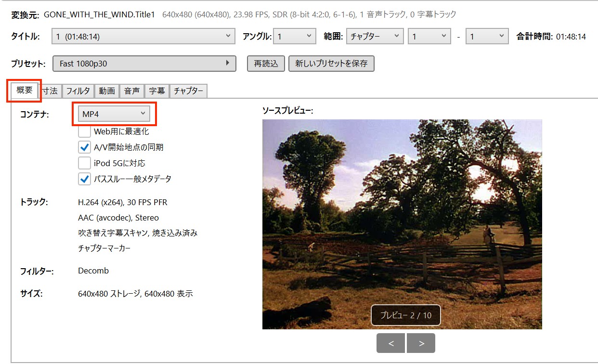Image resolution: width=598 pixels, height=364 pixels.
Task: Open the アングル dropdown
Action: (295, 37)
